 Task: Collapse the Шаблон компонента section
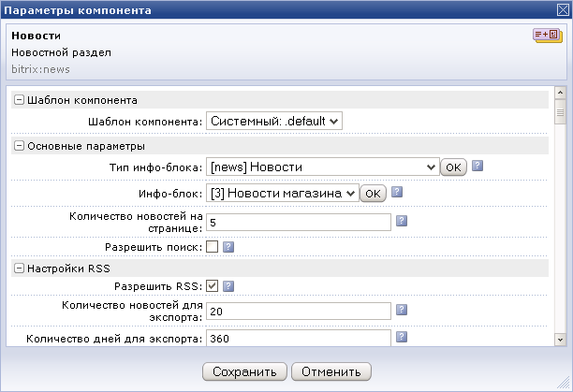tap(19, 100)
